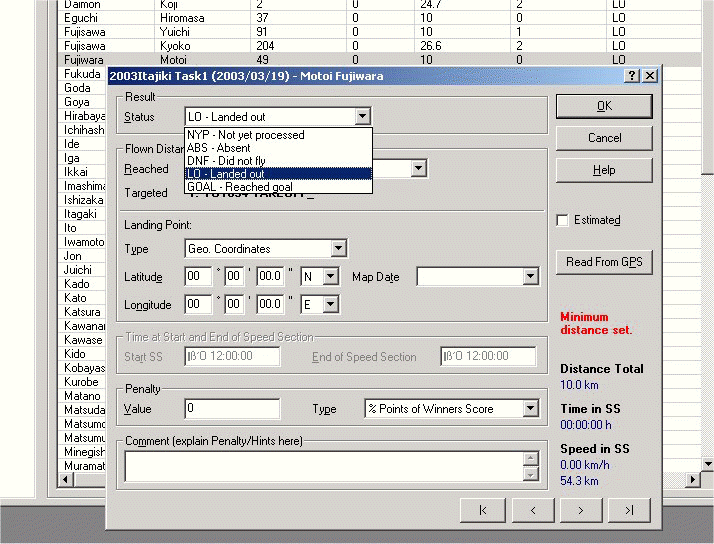Click the Longitude seconds field
The width and height of the screenshot is (714, 544).
[x=270, y=304]
